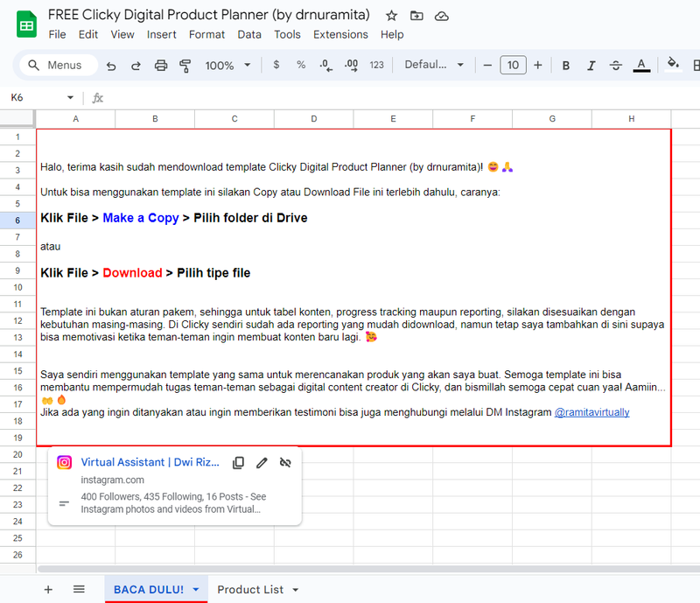Screen dimensions: 700x603
Task: Switch to the Product List tab
Action: [x=250, y=590]
